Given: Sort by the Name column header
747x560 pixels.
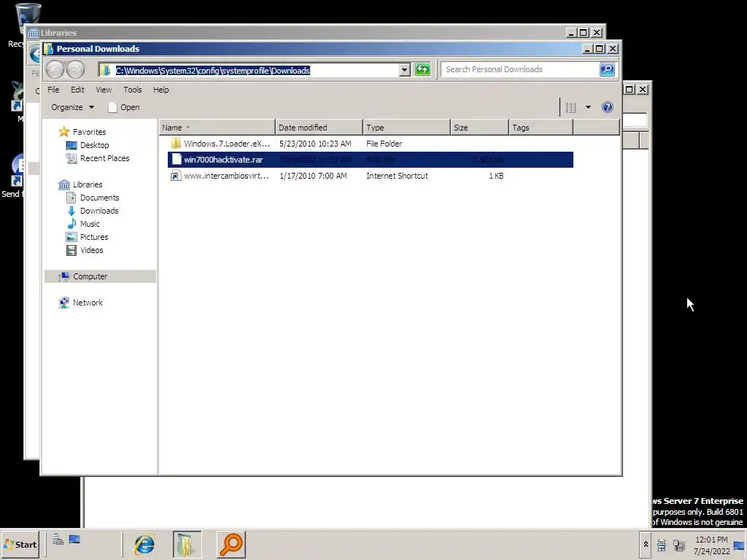Looking at the screenshot, I should click(x=217, y=128).
